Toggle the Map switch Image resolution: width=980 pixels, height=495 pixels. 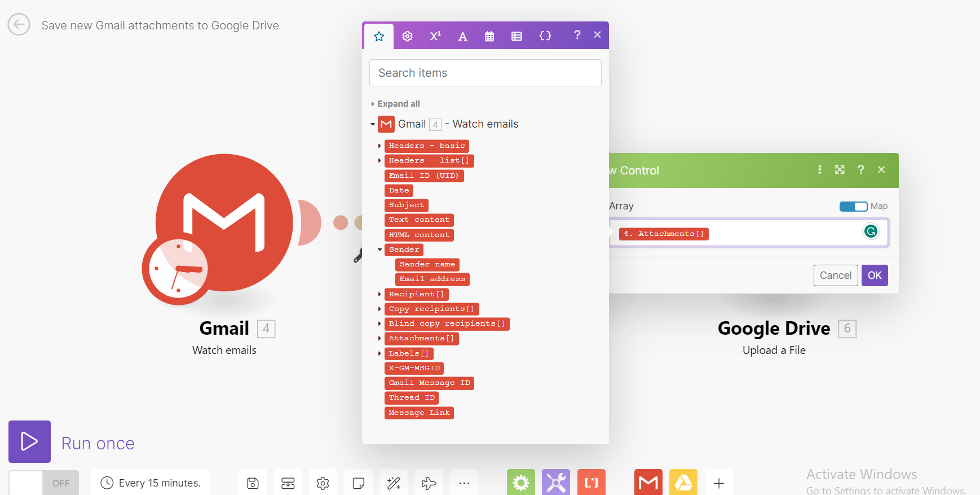point(853,207)
